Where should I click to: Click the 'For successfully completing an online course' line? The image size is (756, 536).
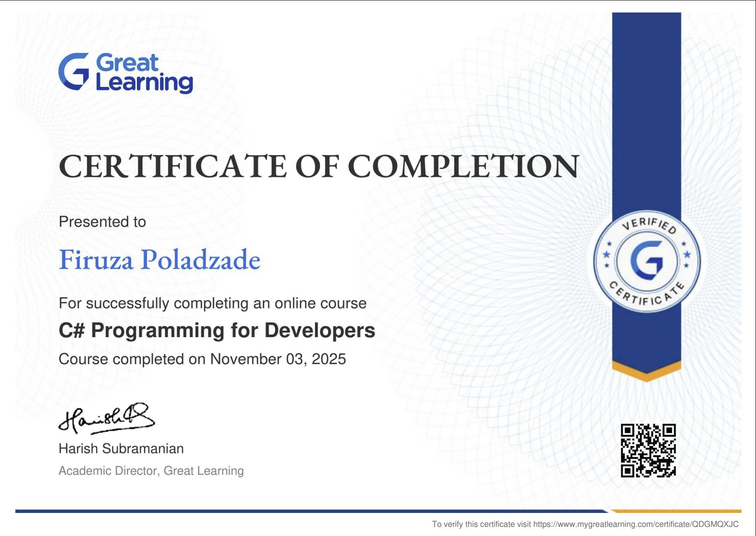pos(212,303)
